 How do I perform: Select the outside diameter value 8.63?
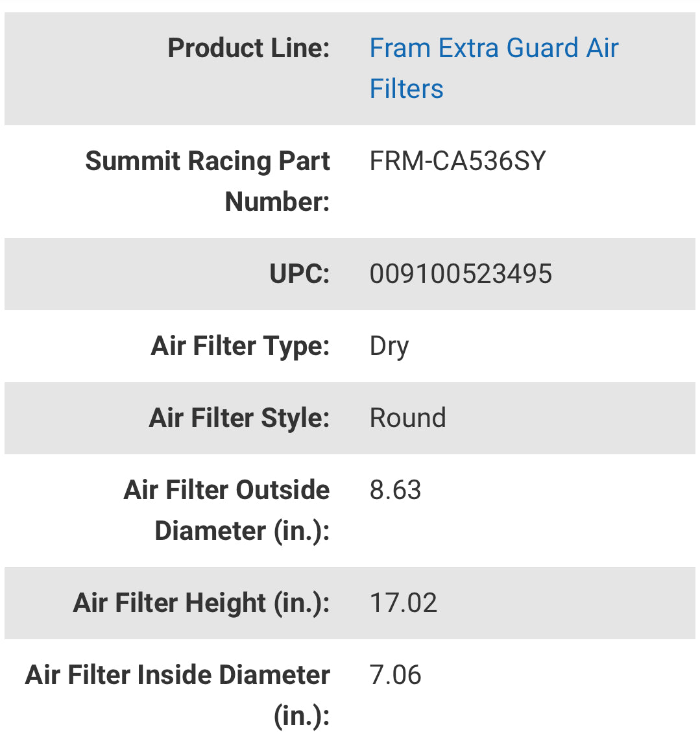point(395,491)
